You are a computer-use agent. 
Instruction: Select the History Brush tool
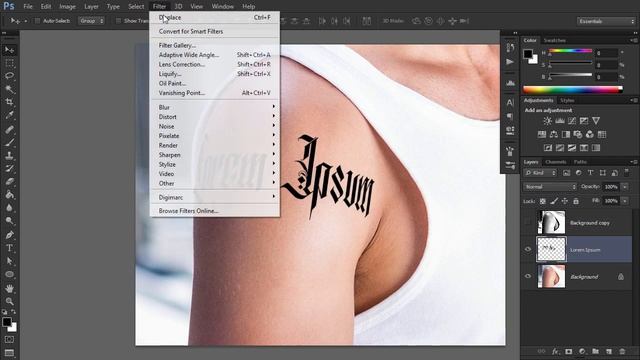click(9, 169)
